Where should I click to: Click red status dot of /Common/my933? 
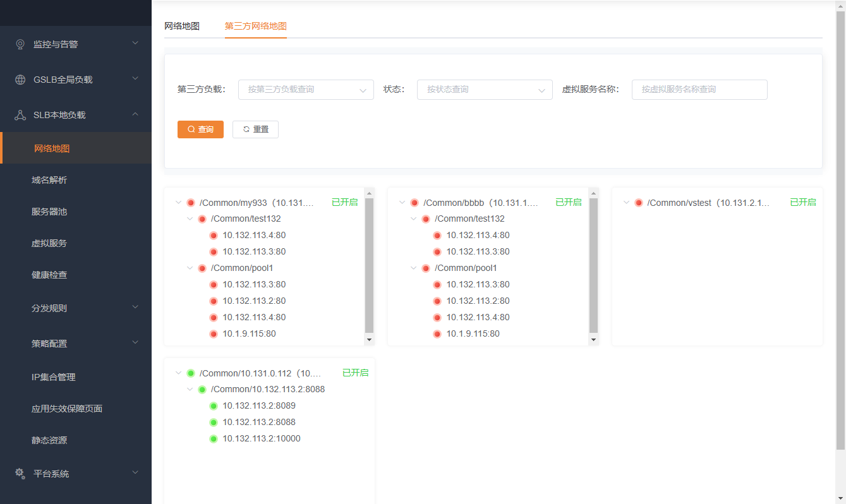(191, 203)
